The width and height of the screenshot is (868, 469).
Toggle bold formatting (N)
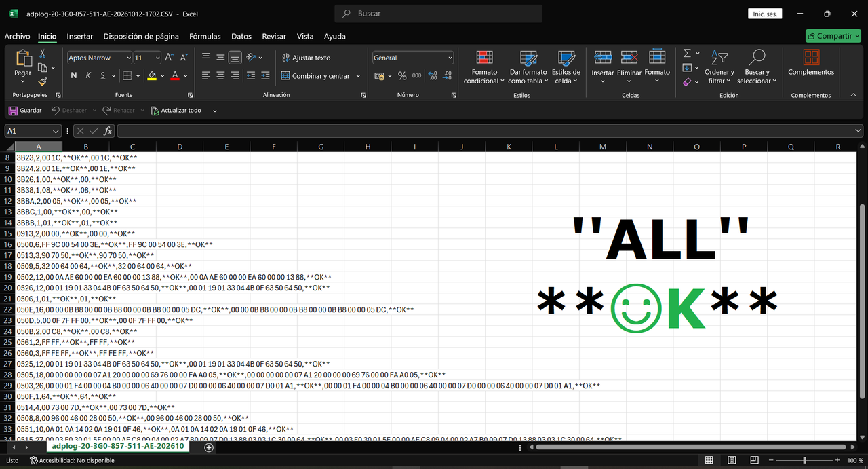pyautogui.click(x=74, y=76)
